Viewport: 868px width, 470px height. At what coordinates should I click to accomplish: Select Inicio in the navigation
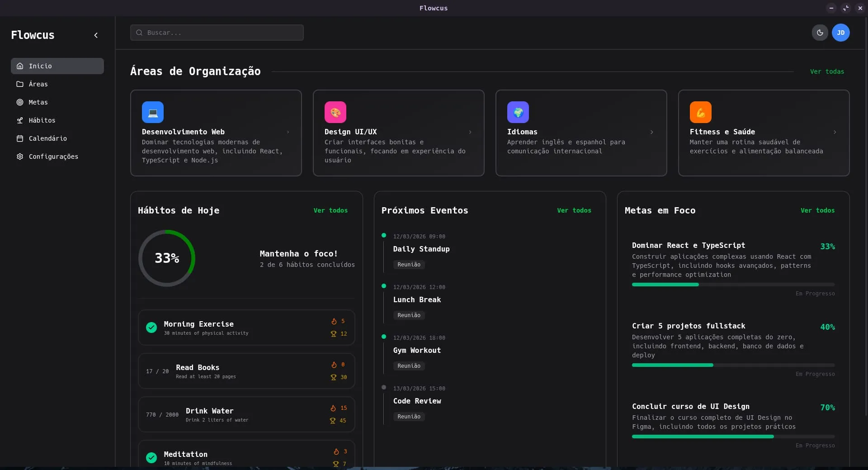click(41, 66)
